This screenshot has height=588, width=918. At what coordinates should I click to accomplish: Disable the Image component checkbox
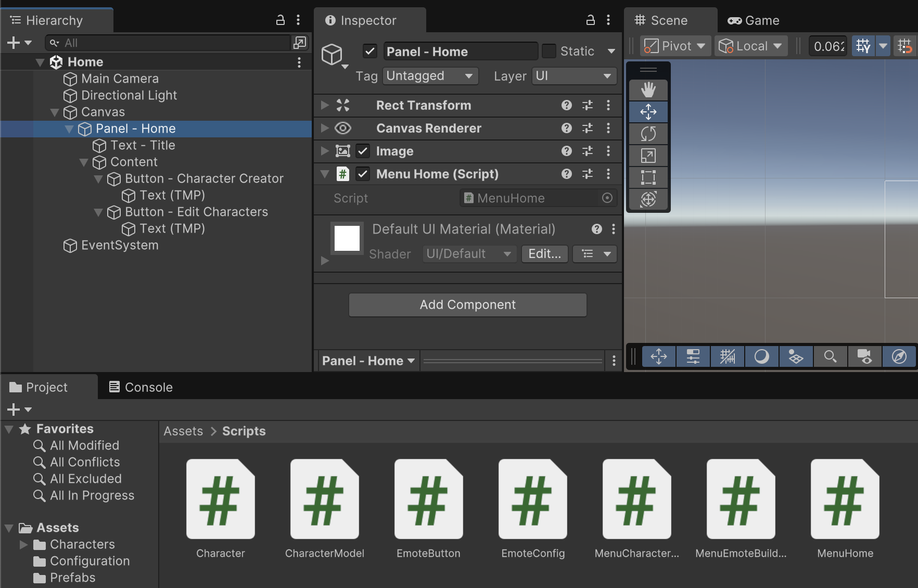tap(363, 151)
